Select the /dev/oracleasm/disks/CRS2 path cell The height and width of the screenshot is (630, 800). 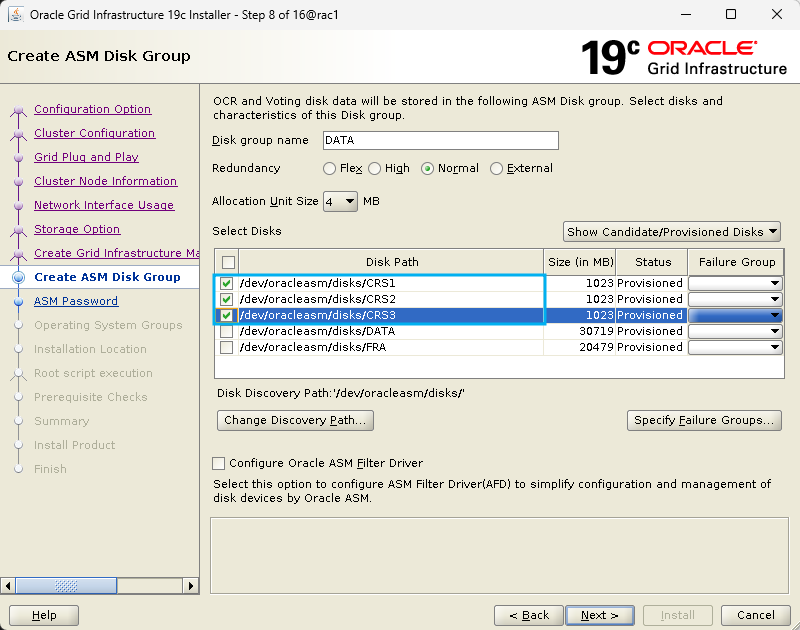[391, 299]
